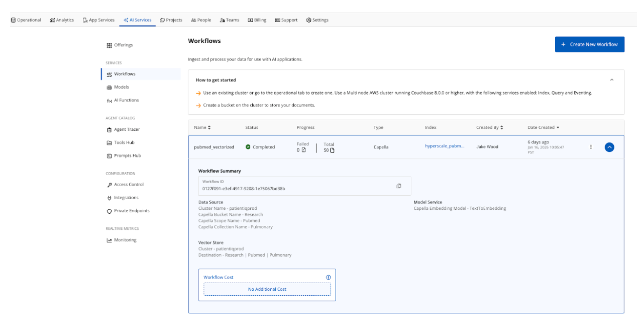This screenshot has width=644, height=328.
Task: Open Private Endpoints configuration
Action: point(131,211)
